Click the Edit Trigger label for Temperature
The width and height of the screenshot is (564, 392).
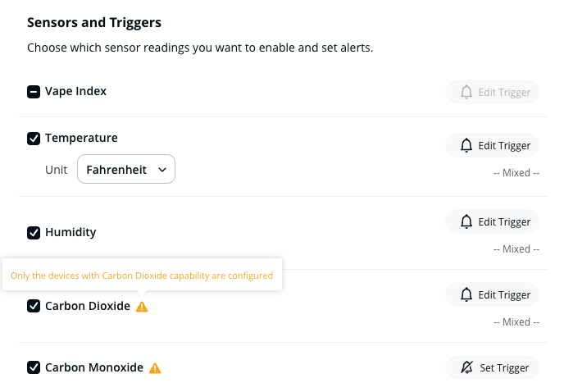pyautogui.click(x=504, y=146)
